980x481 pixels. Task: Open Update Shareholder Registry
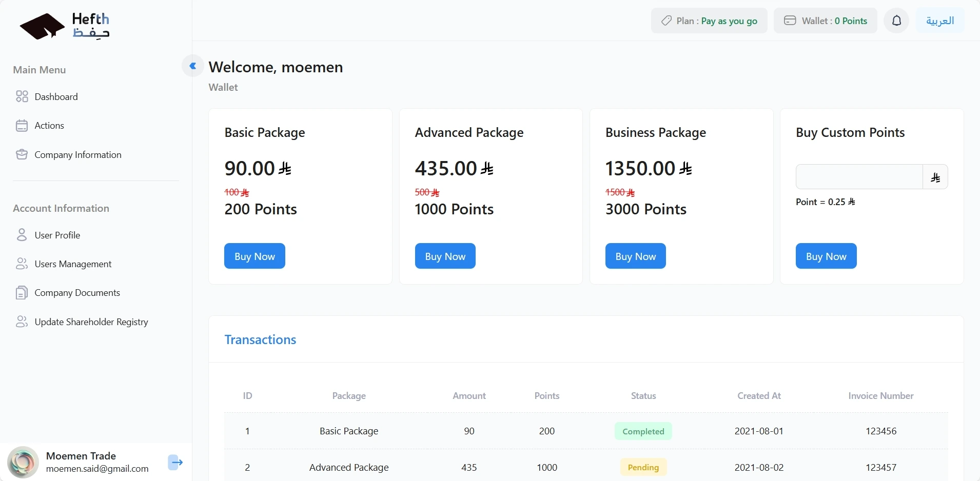pyautogui.click(x=91, y=322)
